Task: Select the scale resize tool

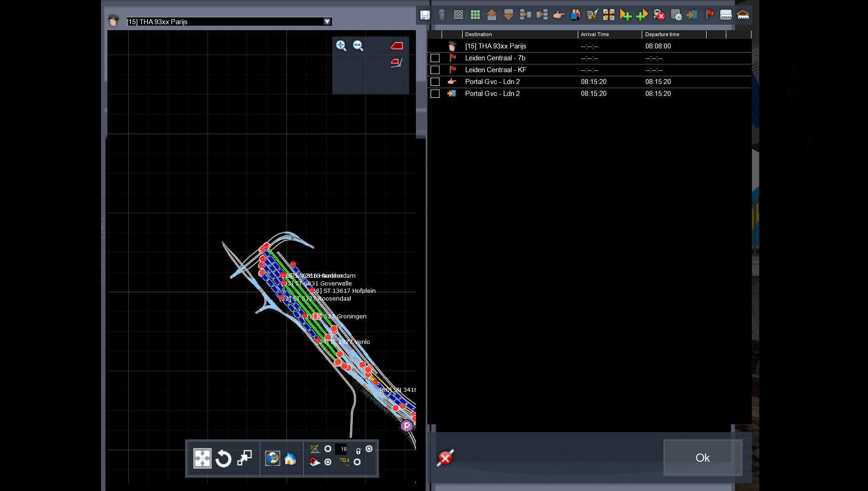Action: coord(245,458)
